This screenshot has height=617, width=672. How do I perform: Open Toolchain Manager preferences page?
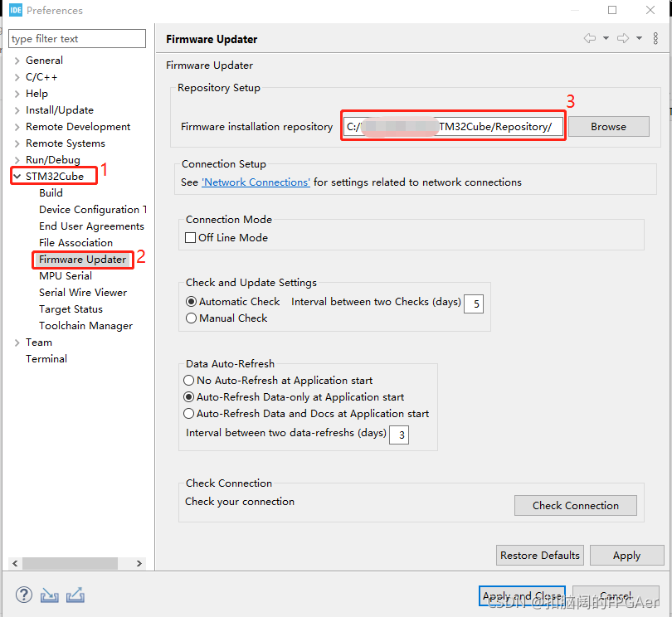pos(86,326)
